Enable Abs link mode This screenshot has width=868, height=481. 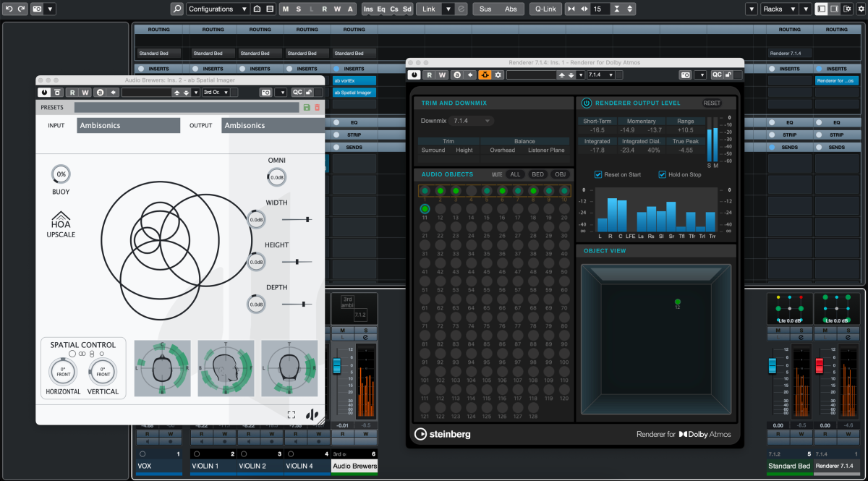pyautogui.click(x=511, y=9)
